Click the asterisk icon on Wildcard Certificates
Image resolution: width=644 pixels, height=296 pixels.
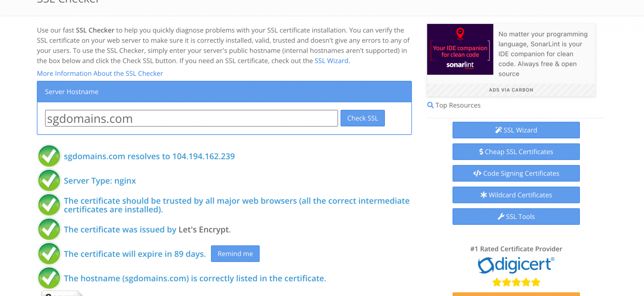(x=484, y=195)
